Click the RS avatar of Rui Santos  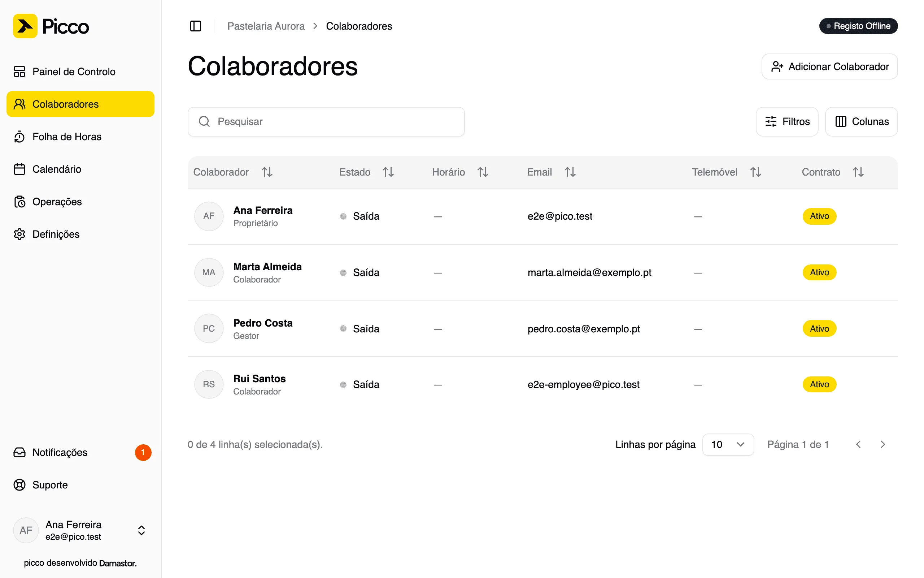pyautogui.click(x=209, y=384)
